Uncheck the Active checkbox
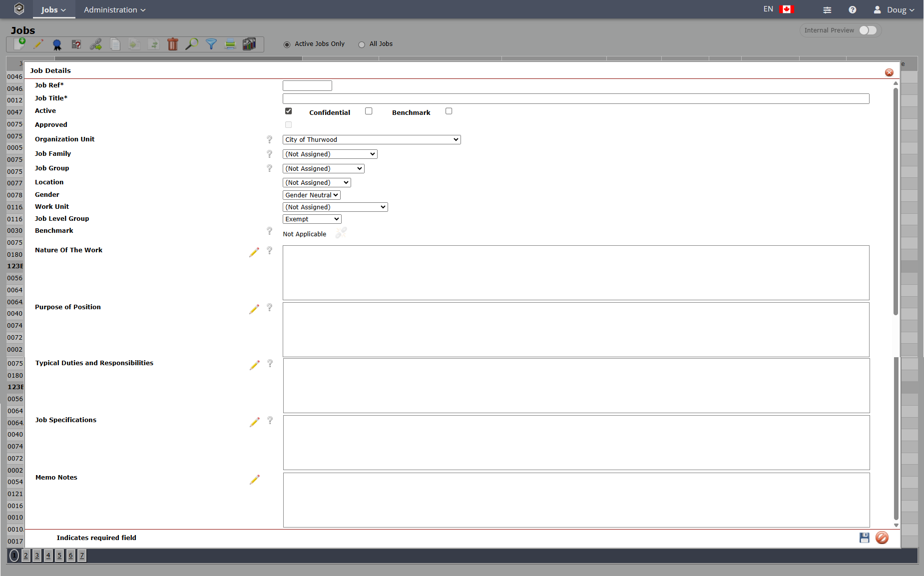 click(288, 111)
